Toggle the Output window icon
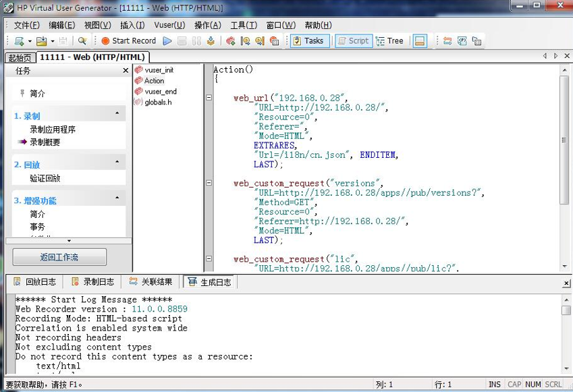Screen dimensions: 573x392 point(420,41)
